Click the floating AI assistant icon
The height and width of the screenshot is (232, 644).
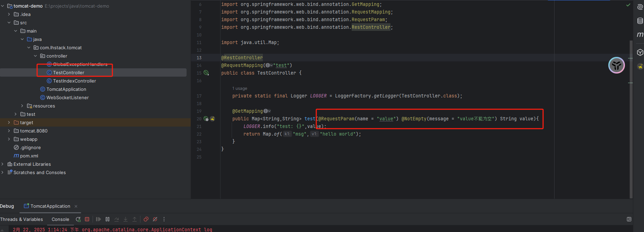616,65
